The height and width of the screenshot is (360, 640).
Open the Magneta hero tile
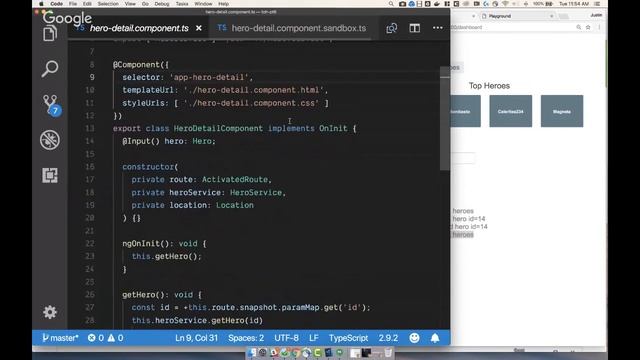tap(562, 111)
